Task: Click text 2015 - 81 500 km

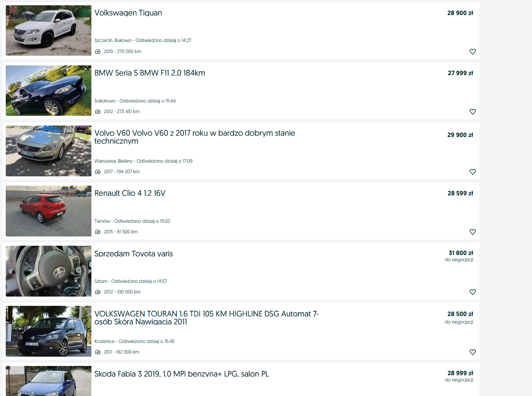Action: click(x=121, y=232)
